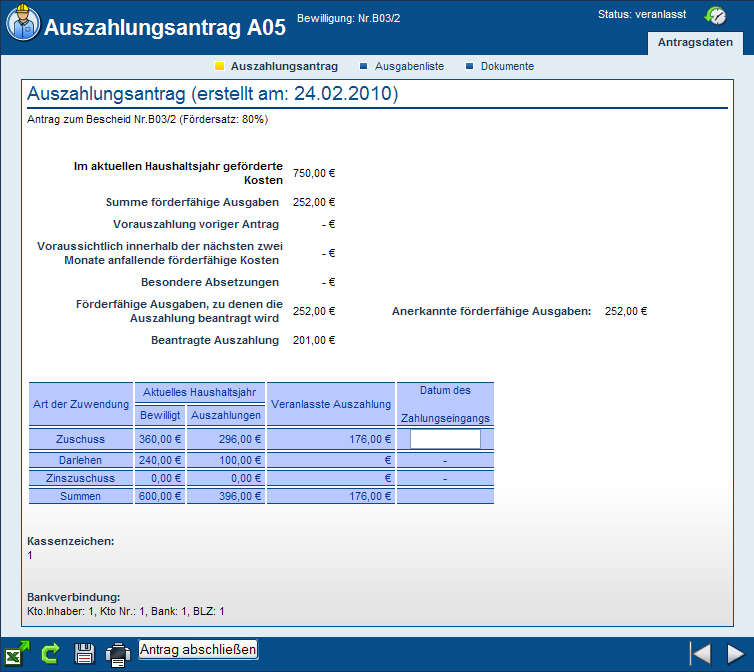
Task: Click the 750,00 € value
Action: 314,173
